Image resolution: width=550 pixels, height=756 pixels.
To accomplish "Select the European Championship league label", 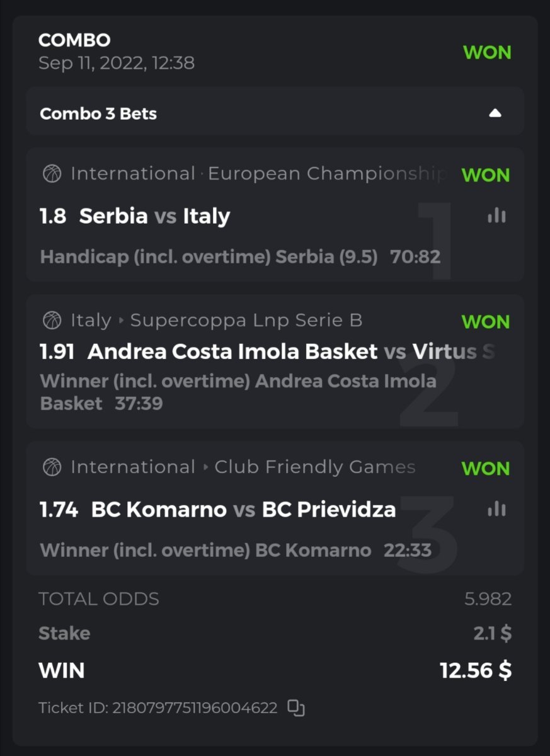I will (x=326, y=173).
